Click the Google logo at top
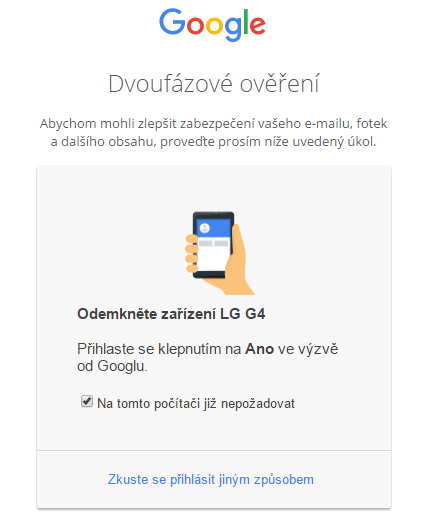 (x=212, y=25)
